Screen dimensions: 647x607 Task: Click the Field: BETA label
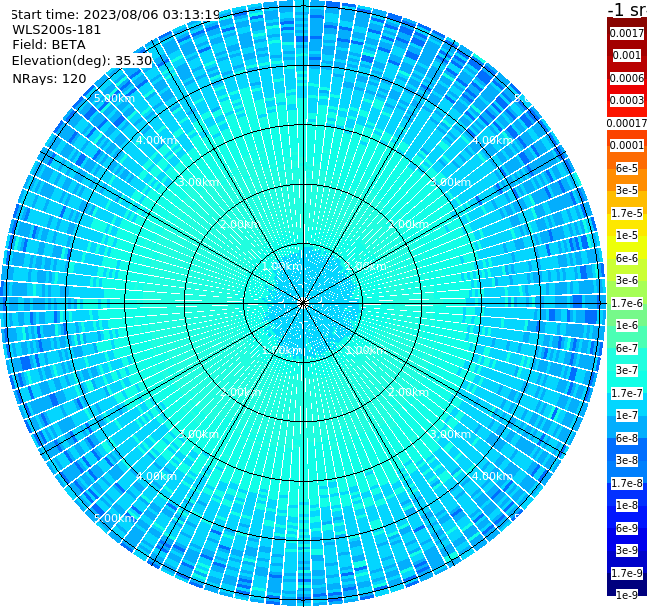[x=49, y=45]
